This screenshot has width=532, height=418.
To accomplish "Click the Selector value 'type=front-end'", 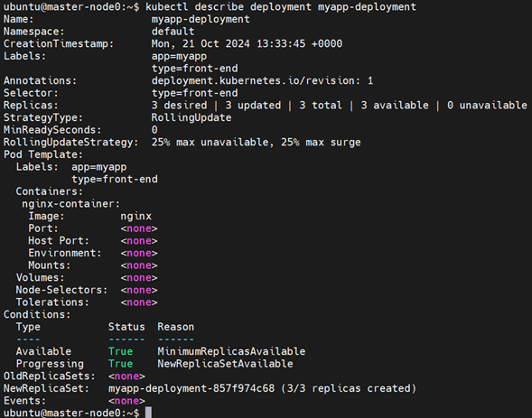I will tap(194, 93).
